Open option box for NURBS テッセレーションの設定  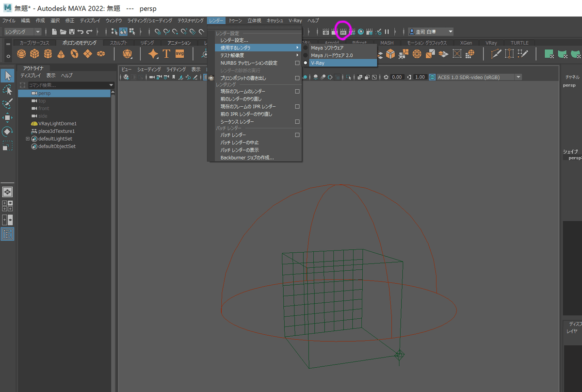[x=297, y=63]
